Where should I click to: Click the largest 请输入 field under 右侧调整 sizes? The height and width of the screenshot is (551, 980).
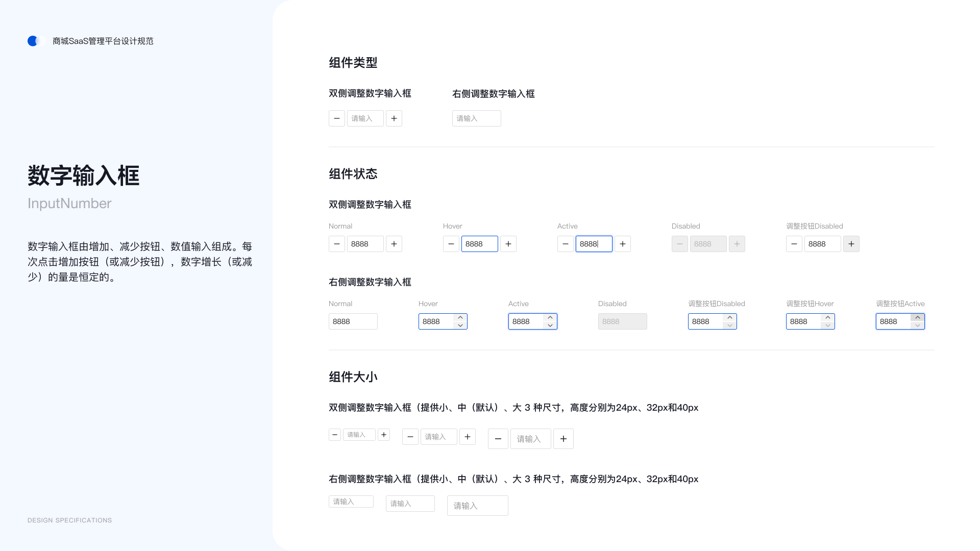(477, 505)
